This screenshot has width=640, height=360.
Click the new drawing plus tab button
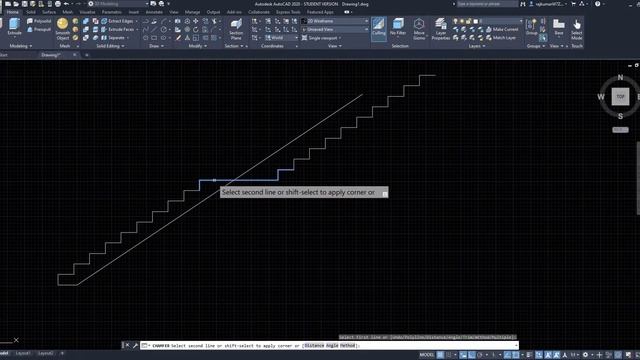coord(87,55)
